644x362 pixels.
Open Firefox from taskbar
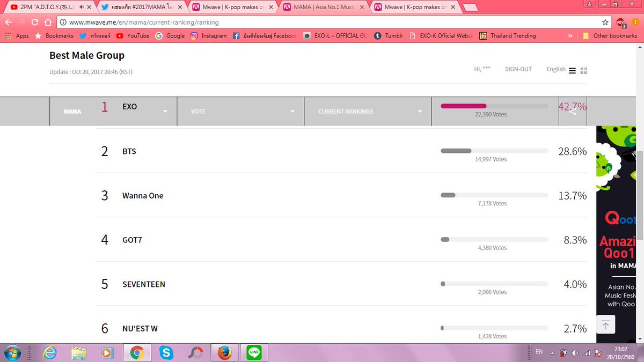224,352
